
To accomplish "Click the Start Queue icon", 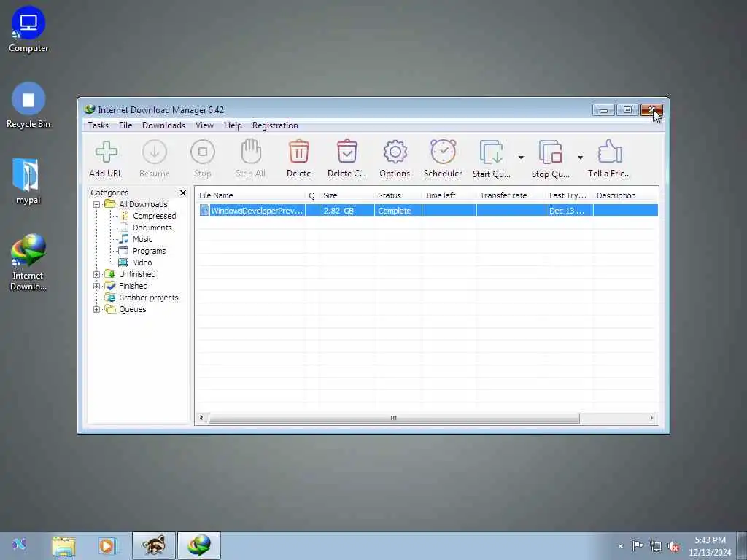I will (x=491, y=152).
